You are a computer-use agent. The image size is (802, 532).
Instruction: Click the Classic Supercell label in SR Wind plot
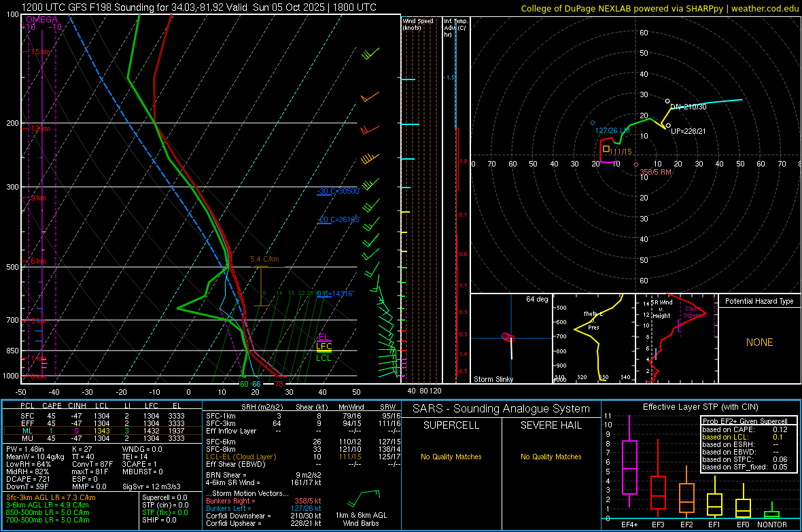pos(694,312)
